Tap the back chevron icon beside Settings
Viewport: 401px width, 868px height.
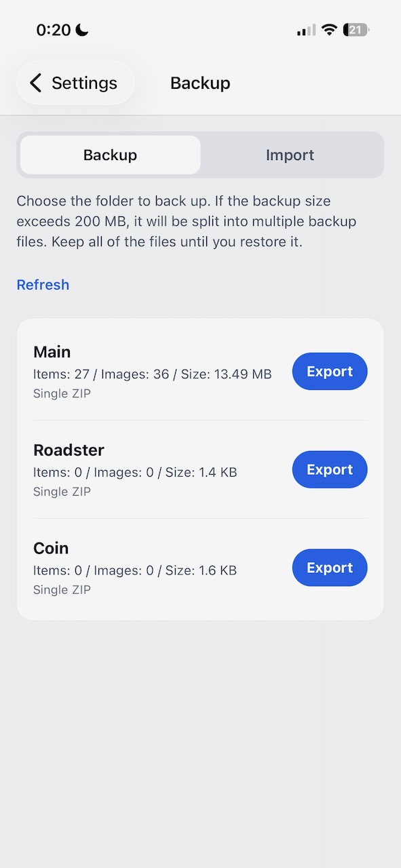[35, 83]
